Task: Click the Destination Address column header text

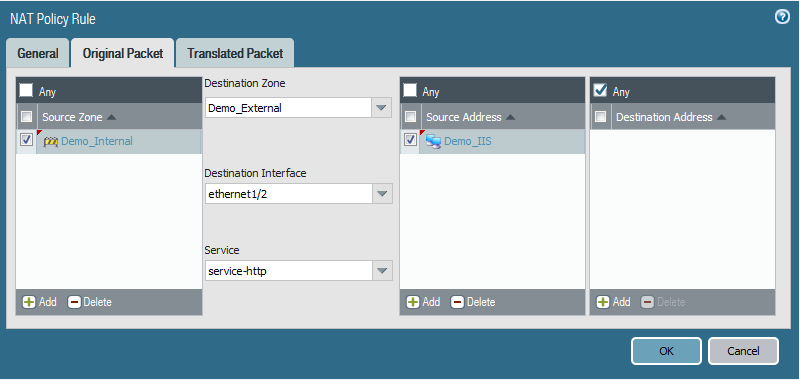Action: pos(664,117)
